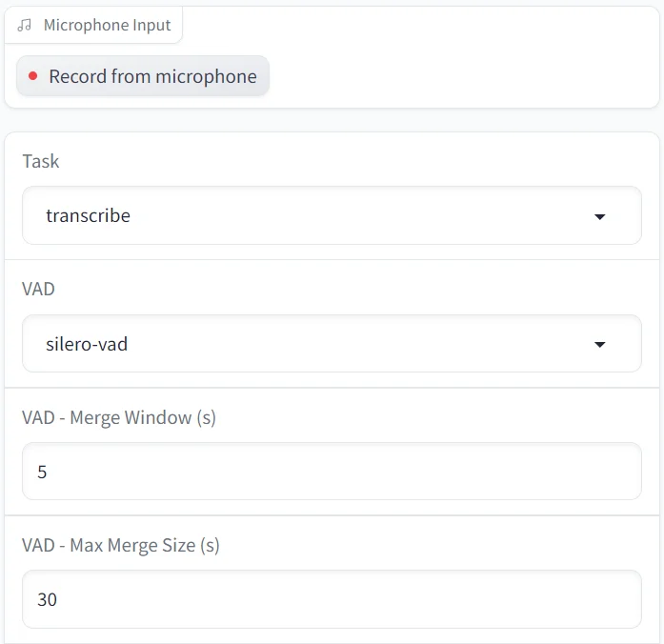This screenshot has width=664, height=644.
Task: Click the Microphone Input label
Action: pos(107,26)
